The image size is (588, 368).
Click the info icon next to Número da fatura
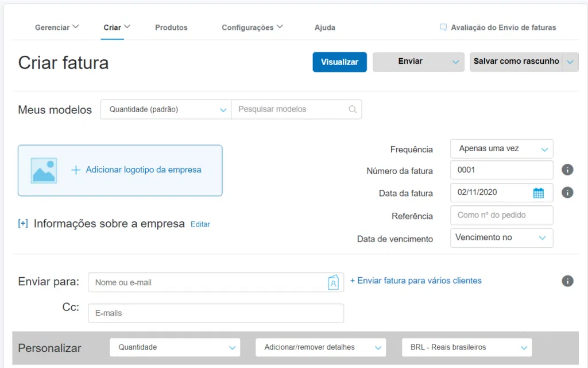567,170
